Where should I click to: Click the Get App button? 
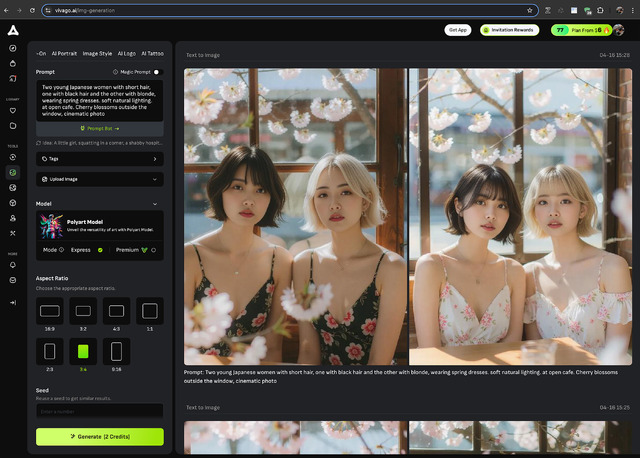tap(458, 30)
